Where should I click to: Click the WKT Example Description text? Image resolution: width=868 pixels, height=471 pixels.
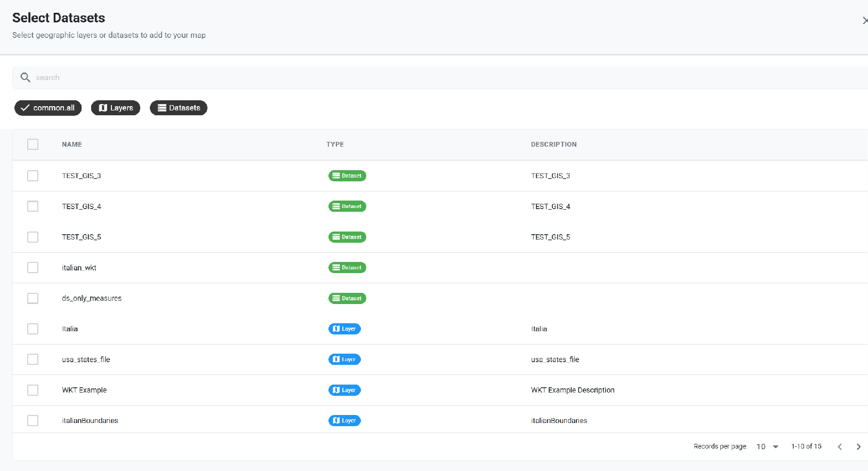click(x=573, y=390)
